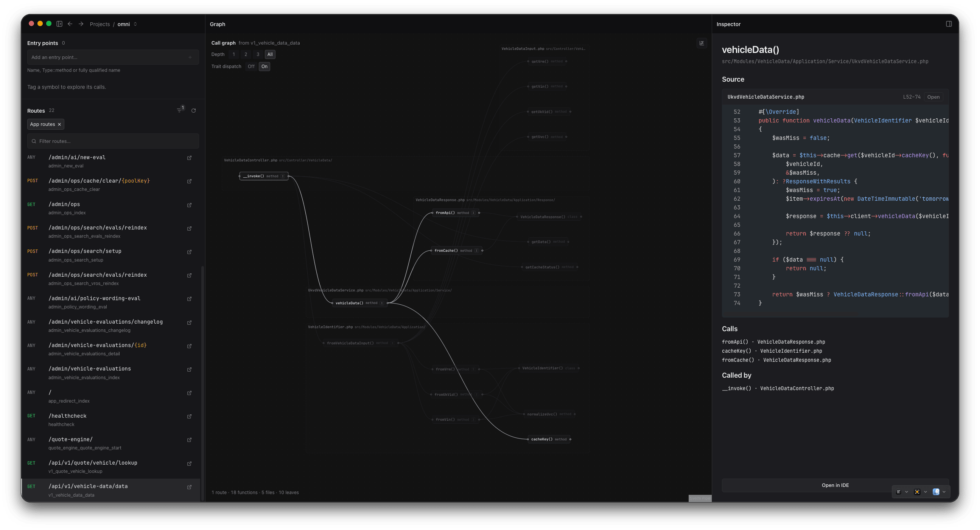Refresh the routes list
This screenshot has height=530, width=980.
tap(194, 111)
